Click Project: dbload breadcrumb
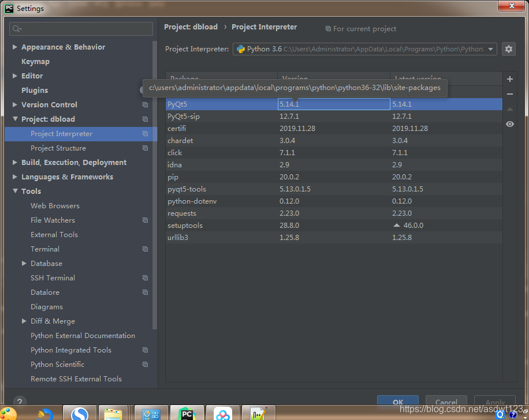Viewport: 529px width, 420px height. (191, 27)
